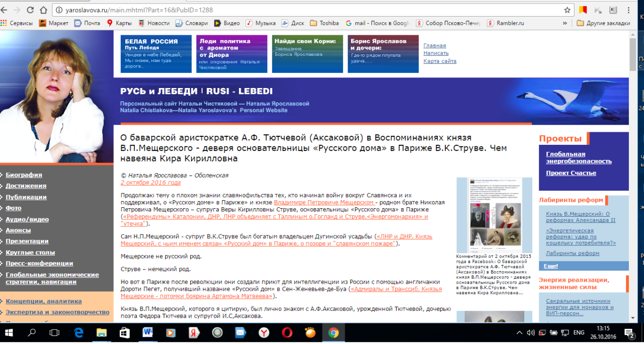Image resolution: width=644 pixels, height=344 pixels.
Task: Open Публикации in the sidebar menu
Action: point(26,197)
